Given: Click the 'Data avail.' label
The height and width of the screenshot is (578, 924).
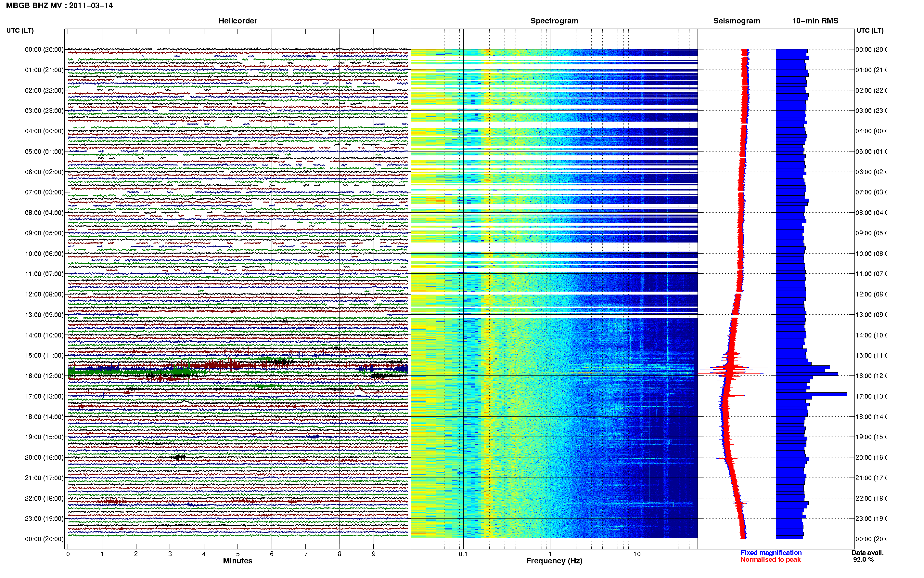Looking at the screenshot, I should click(x=867, y=553).
